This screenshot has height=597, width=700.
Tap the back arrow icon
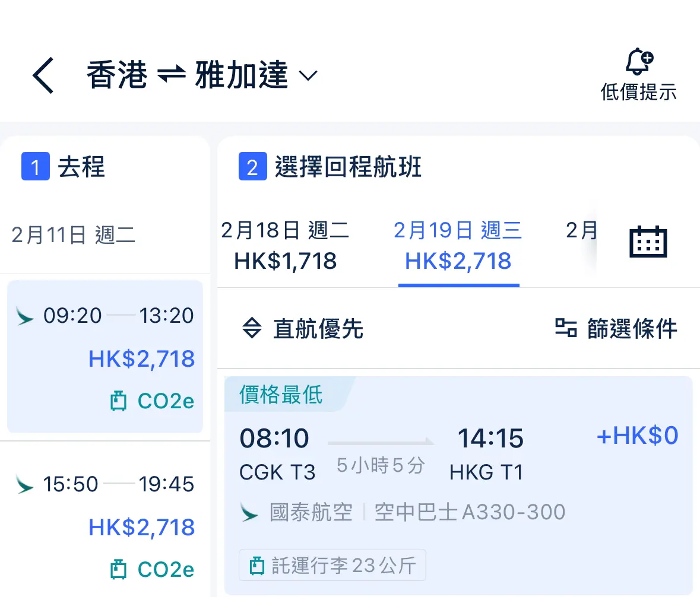(43, 75)
